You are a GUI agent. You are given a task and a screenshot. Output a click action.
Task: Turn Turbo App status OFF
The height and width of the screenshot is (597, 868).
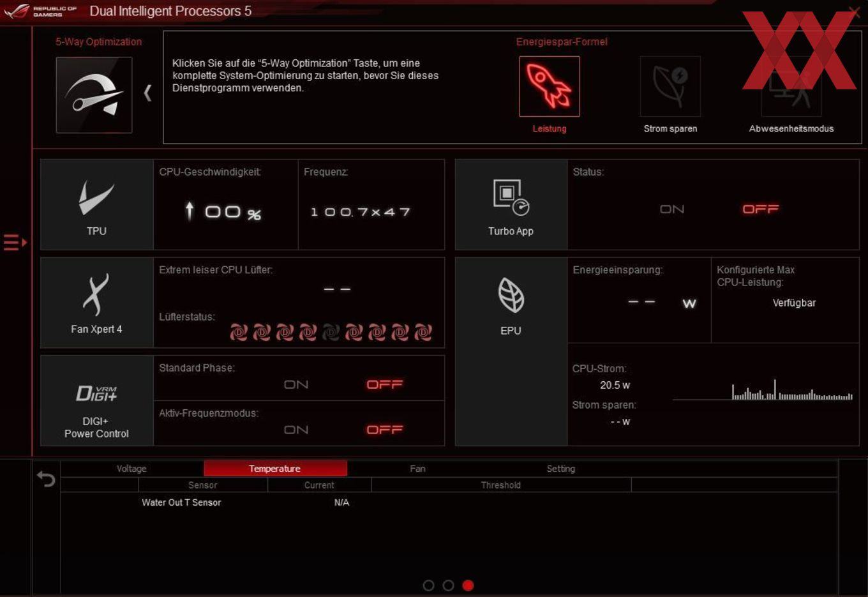[760, 209]
